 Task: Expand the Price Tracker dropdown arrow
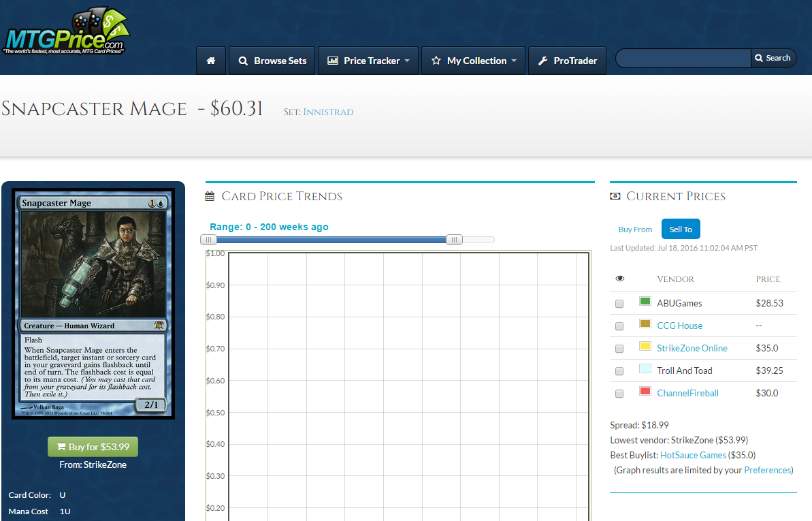coord(407,61)
